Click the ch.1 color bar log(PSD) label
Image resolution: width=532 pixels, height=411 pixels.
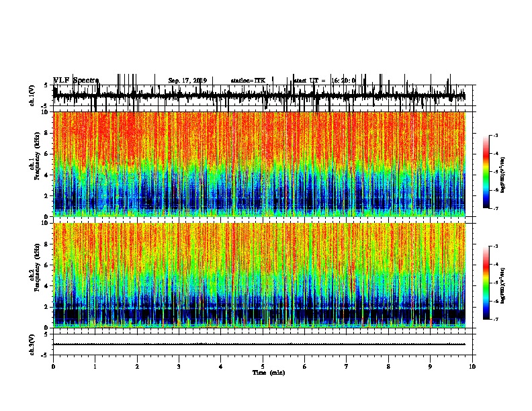[502, 175]
